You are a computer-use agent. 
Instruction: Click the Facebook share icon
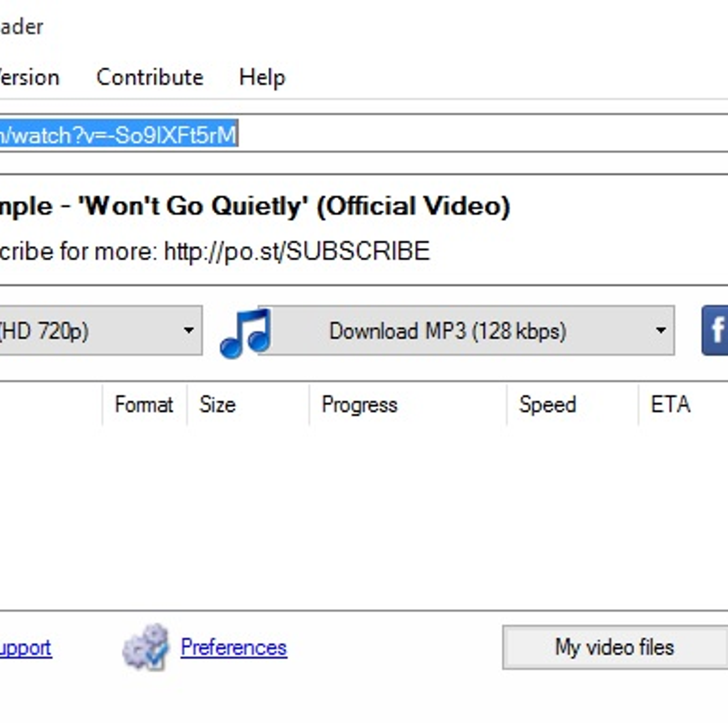click(715, 330)
